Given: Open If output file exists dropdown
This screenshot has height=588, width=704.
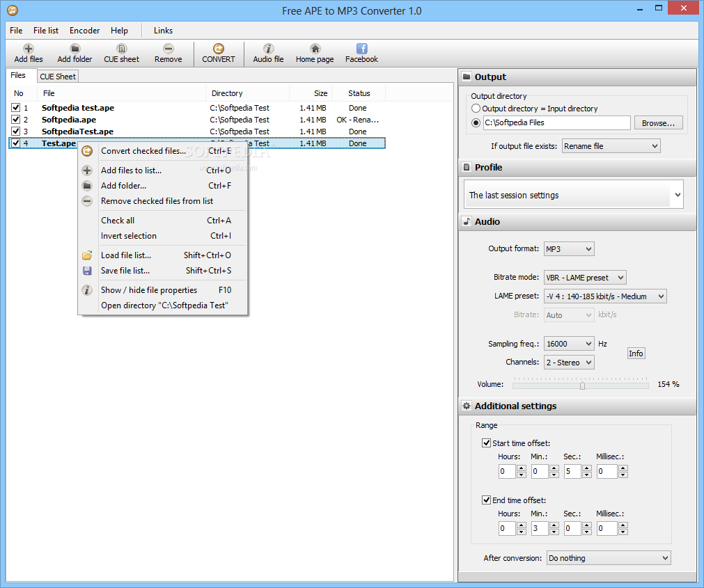Looking at the screenshot, I should (x=611, y=146).
